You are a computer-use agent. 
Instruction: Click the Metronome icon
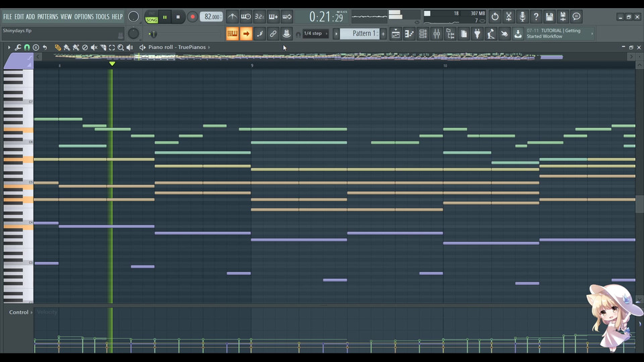[232, 17]
